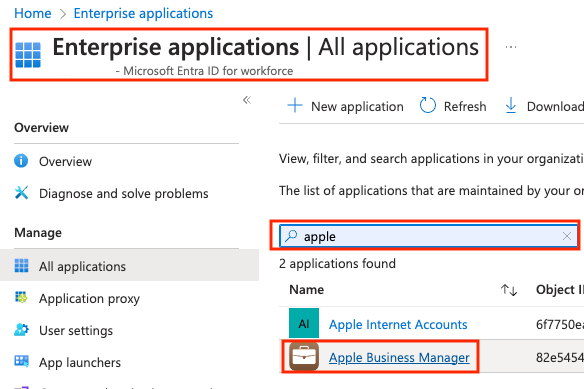Click the 2 applications found text
This screenshot has width=584, height=389.
pos(337,263)
